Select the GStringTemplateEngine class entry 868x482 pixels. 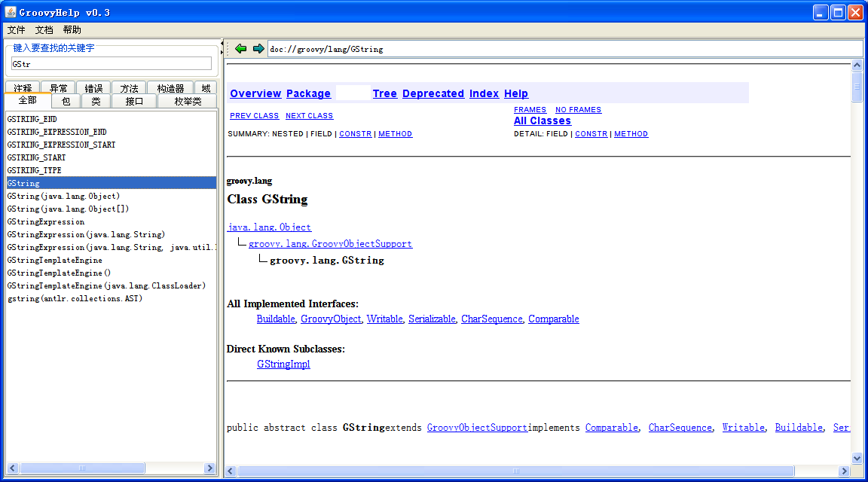111,260
